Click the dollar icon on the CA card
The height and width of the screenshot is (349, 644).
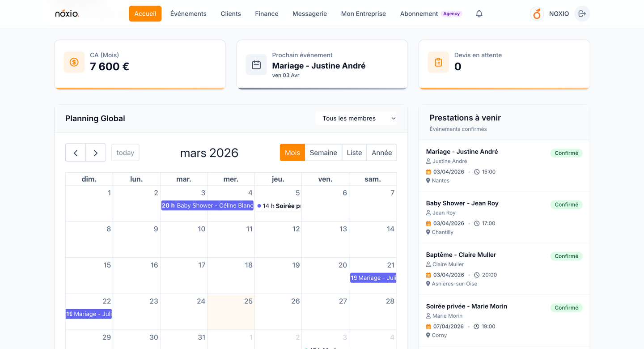click(74, 62)
